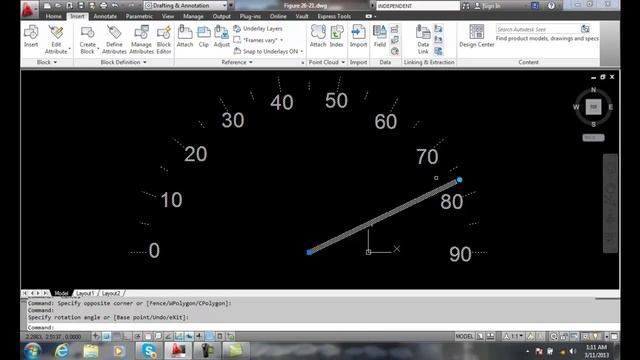Click the volume icon in system tray

(x=573, y=351)
